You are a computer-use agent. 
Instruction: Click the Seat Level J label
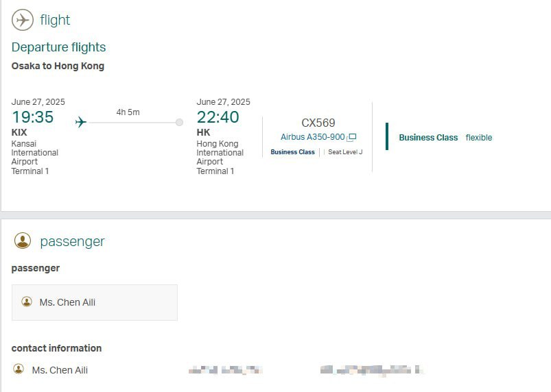345,152
